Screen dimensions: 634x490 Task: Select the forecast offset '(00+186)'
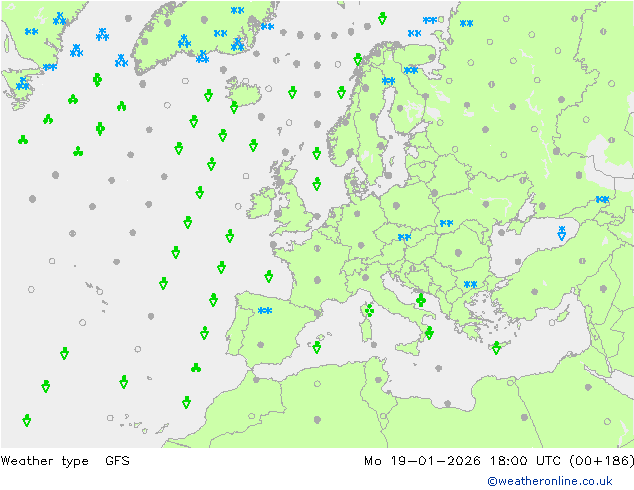(602, 461)
